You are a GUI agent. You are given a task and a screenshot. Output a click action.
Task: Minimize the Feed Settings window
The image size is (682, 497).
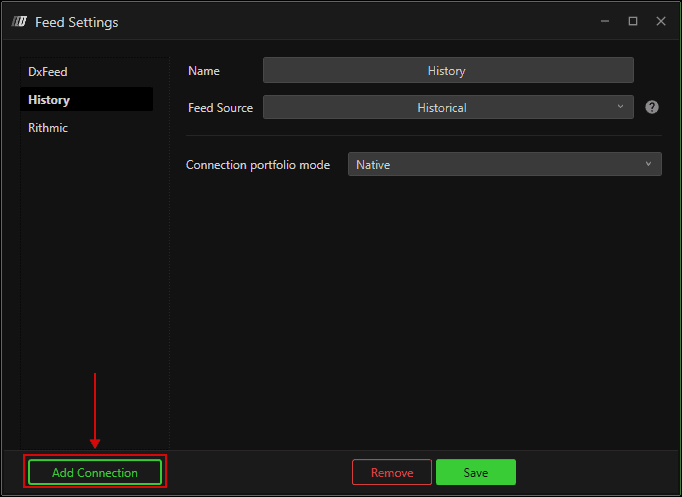pos(605,21)
